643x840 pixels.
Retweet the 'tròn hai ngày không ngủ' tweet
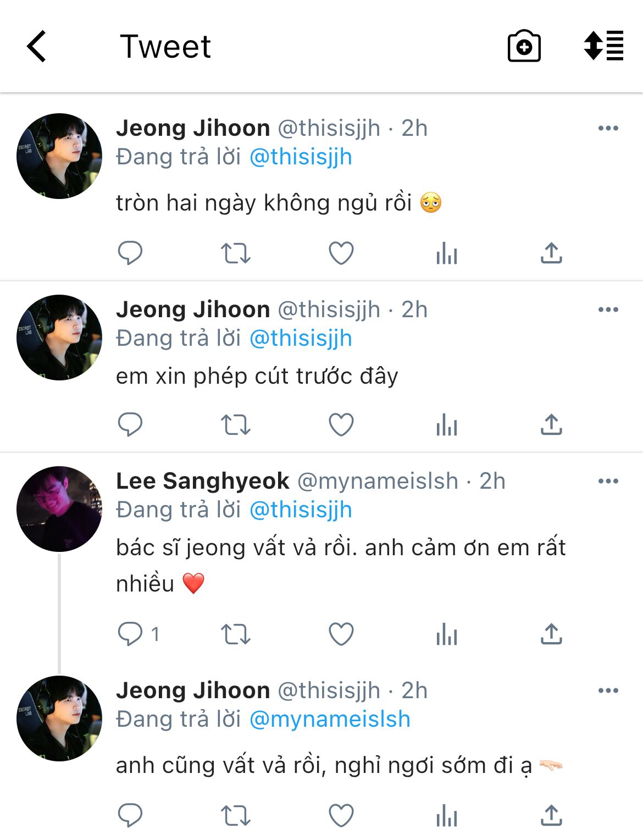click(x=236, y=253)
